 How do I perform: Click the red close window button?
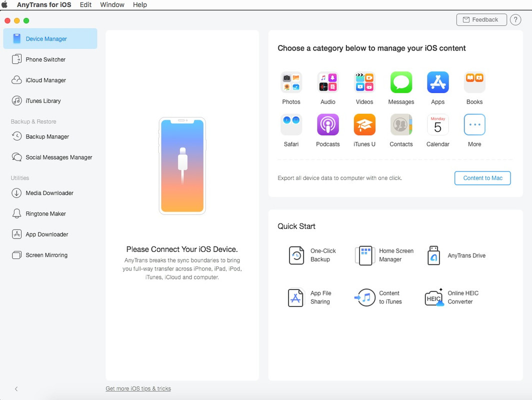point(7,20)
